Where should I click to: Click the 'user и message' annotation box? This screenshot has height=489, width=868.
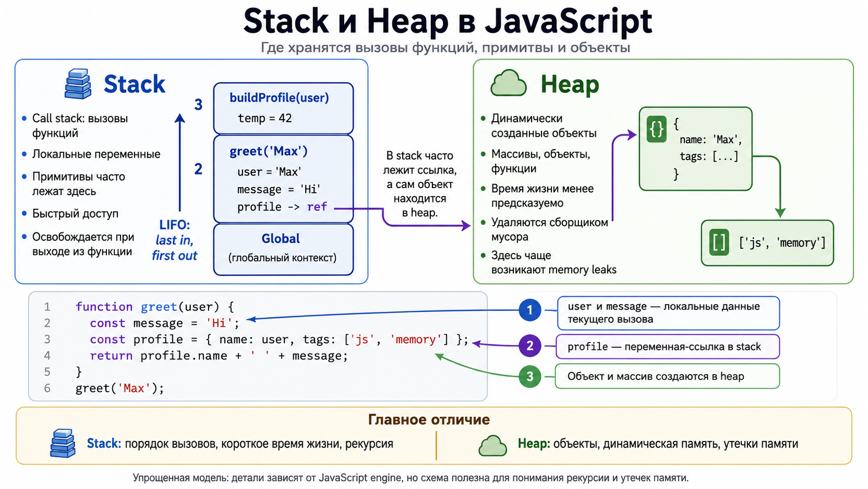668,313
